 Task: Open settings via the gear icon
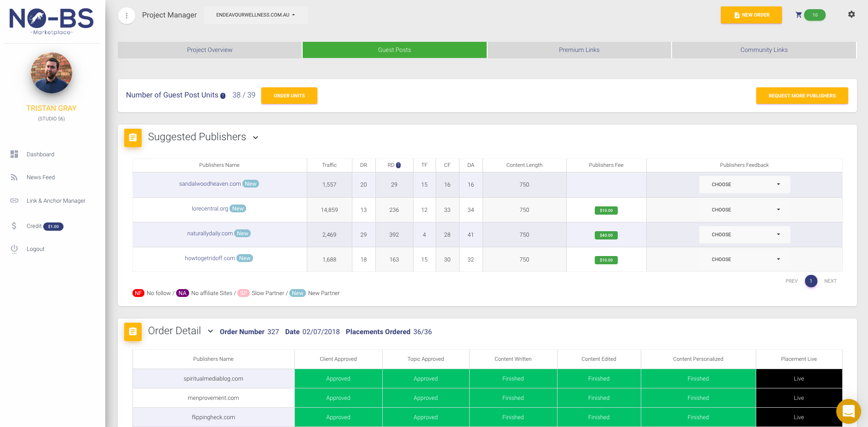click(851, 14)
